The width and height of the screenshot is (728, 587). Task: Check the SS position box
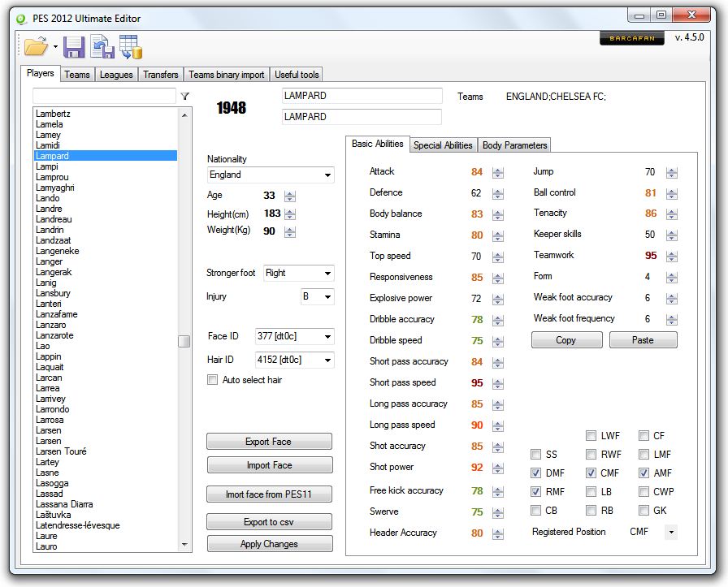pyautogui.click(x=535, y=455)
